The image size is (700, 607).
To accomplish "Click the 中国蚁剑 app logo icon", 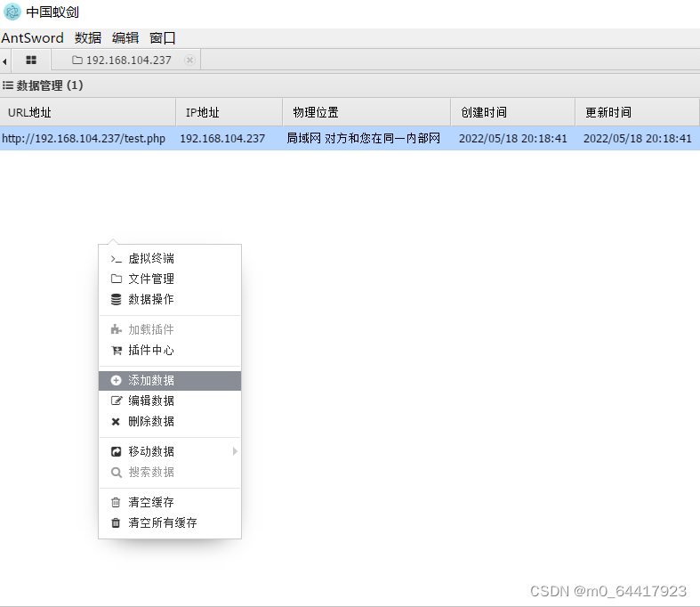I will pos(12,12).
